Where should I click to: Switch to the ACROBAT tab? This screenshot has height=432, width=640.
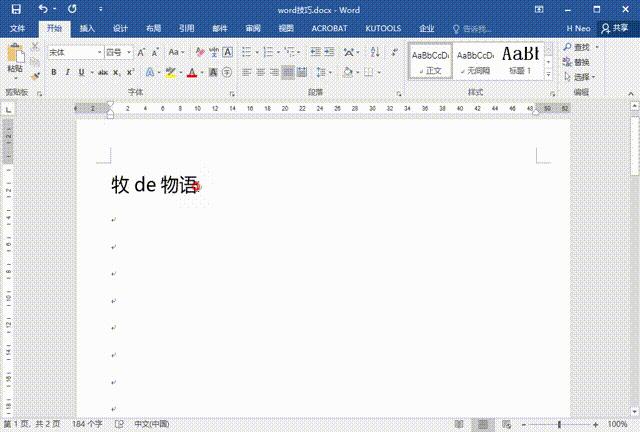click(x=329, y=28)
